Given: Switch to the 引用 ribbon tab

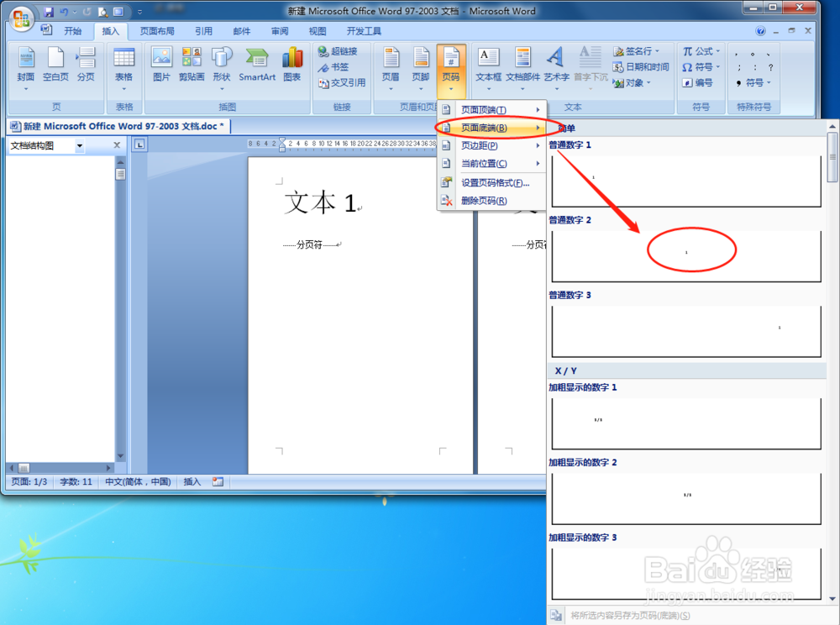Looking at the screenshot, I should [x=203, y=31].
